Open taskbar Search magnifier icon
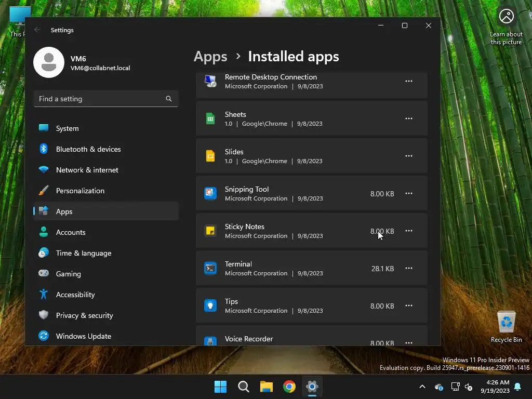Image resolution: width=532 pixels, height=399 pixels. (244, 387)
